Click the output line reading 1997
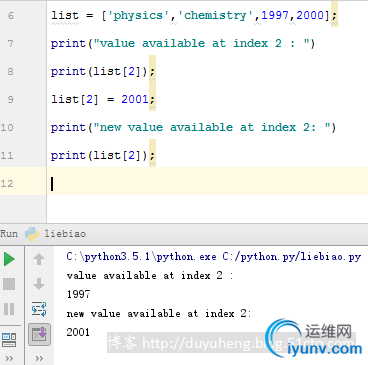The width and height of the screenshot is (368, 365). 78,294
